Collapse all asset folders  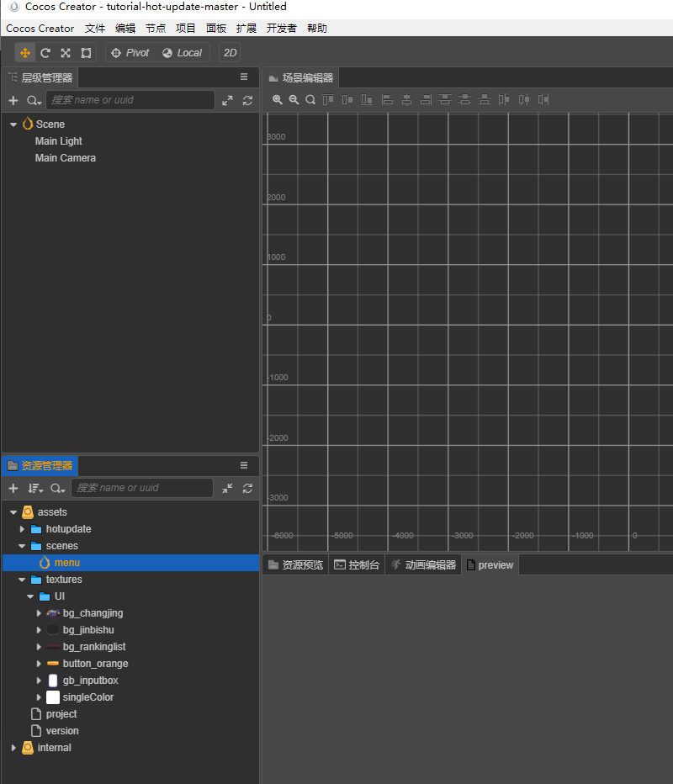pyautogui.click(x=227, y=489)
